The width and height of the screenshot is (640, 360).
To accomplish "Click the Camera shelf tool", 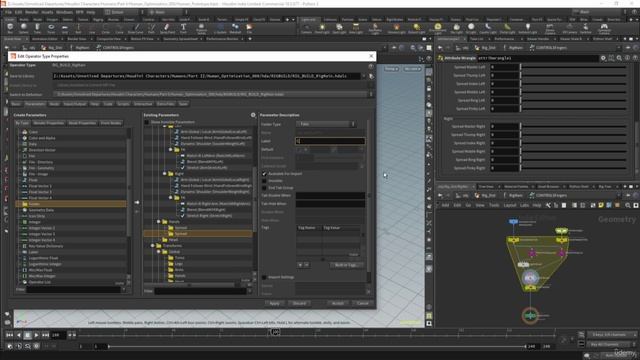I will (x=306, y=29).
